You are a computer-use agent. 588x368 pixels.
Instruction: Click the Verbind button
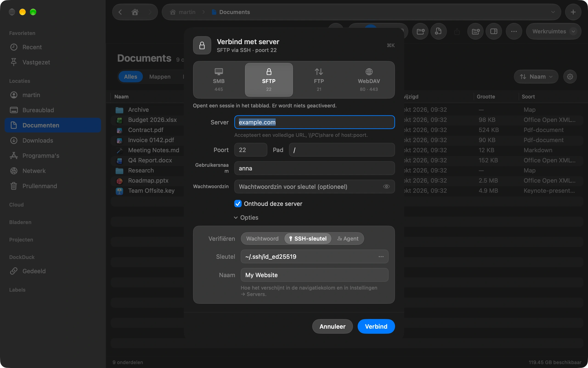pyautogui.click(x=376, y=326)
